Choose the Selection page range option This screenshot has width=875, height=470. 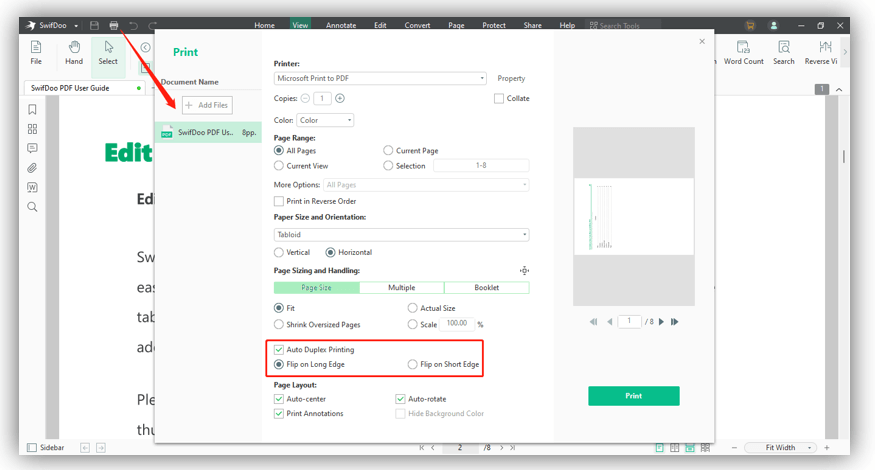coord(388,166)
